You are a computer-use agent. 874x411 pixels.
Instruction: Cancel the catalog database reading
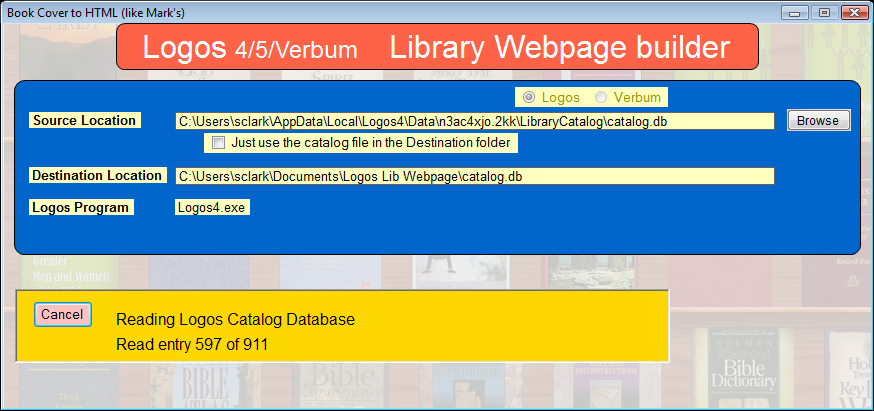[x=62, y=315]
